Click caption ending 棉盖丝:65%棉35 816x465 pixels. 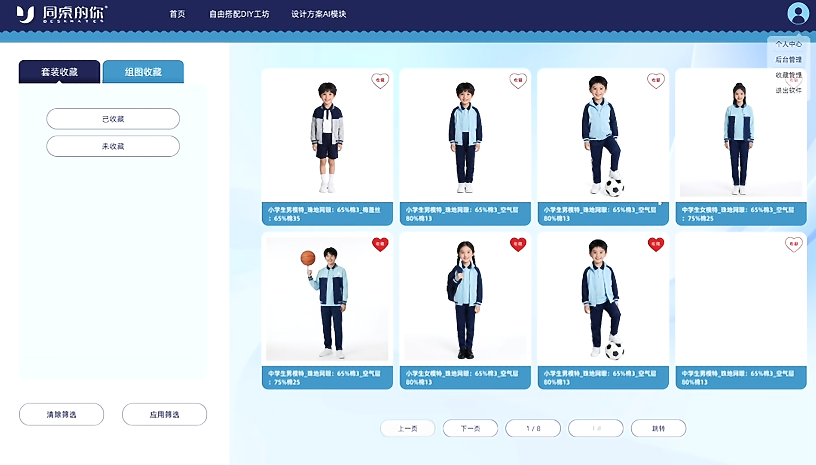point(327,214)
